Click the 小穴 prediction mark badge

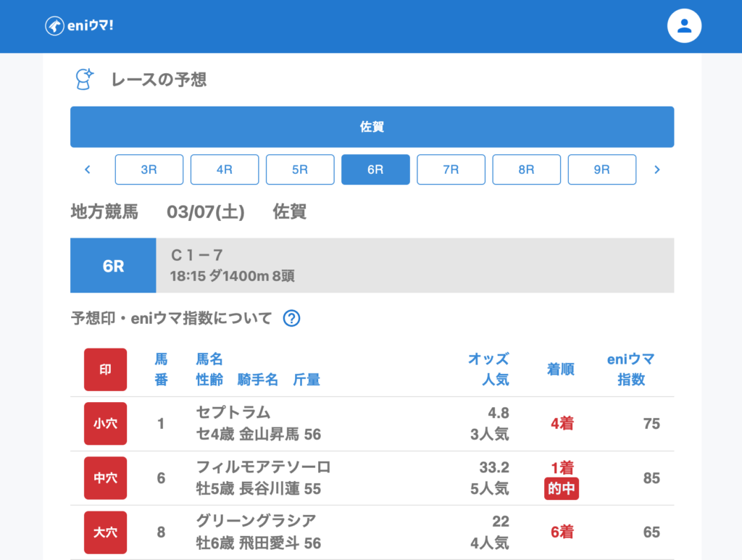pyautogui.click(x=105, y=424)
